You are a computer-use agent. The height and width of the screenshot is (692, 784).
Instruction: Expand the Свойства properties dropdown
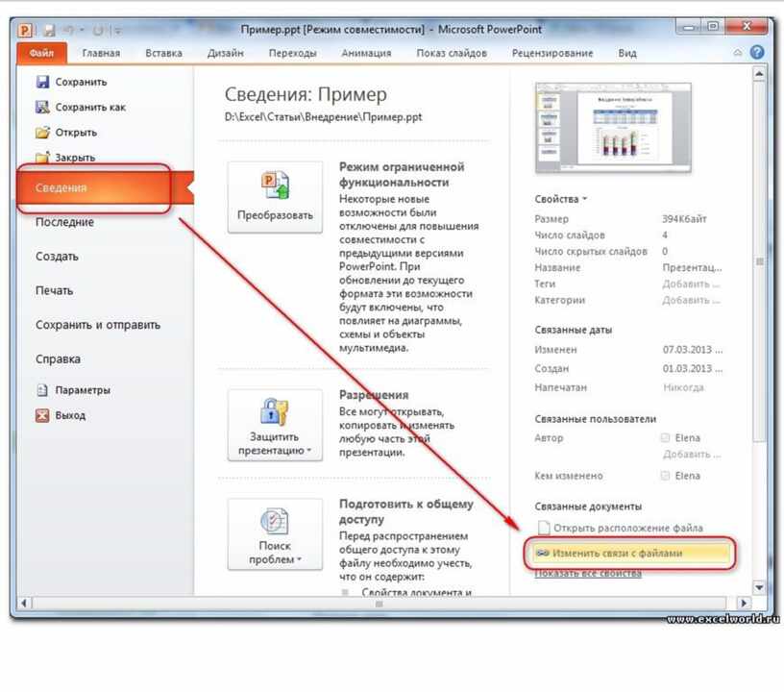click(x=560, y=199)
